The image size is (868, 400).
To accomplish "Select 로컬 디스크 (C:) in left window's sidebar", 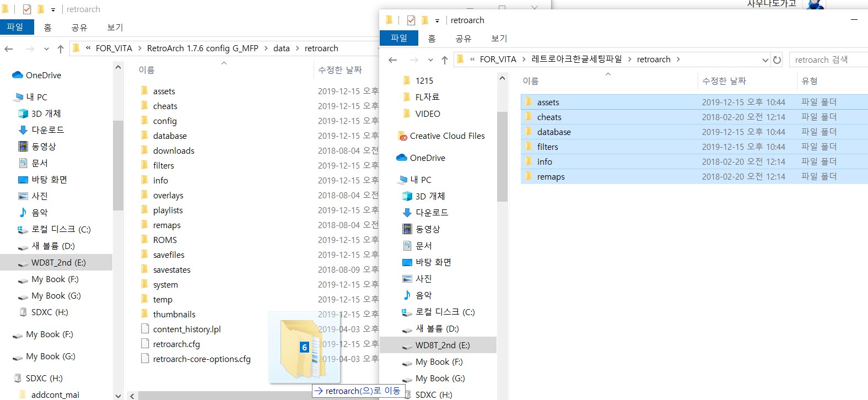I will coord(61,229).
